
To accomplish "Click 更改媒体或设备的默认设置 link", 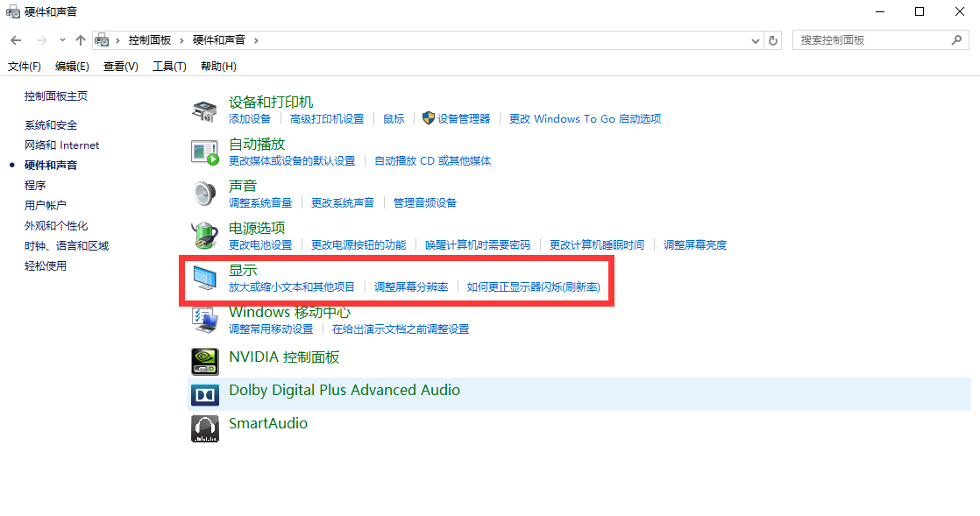I will 292,160.
